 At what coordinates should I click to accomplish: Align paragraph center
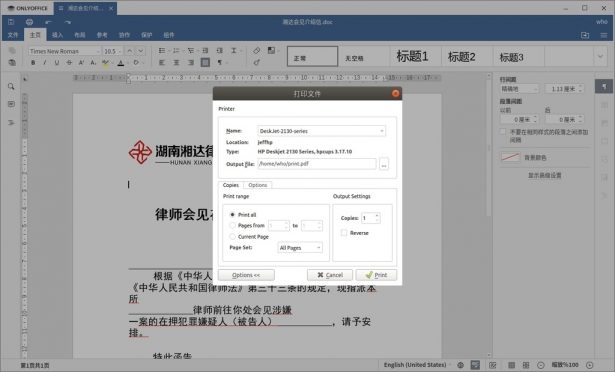click(x=176, y=62)
